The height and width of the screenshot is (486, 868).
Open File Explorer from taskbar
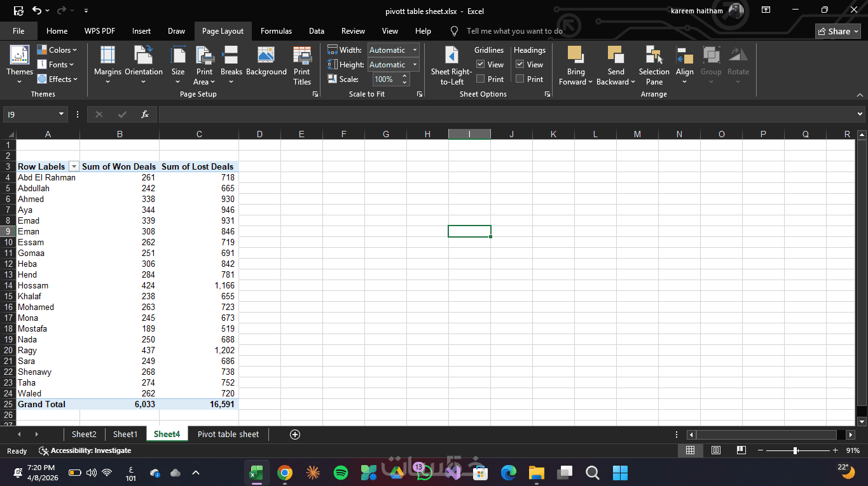[x=536, y=473]
